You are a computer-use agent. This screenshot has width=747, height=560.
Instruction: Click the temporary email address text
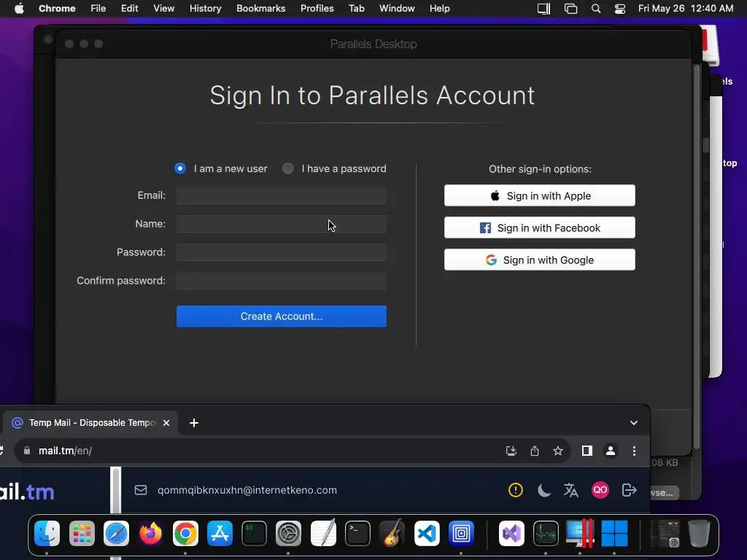click(x=247, y=490)
